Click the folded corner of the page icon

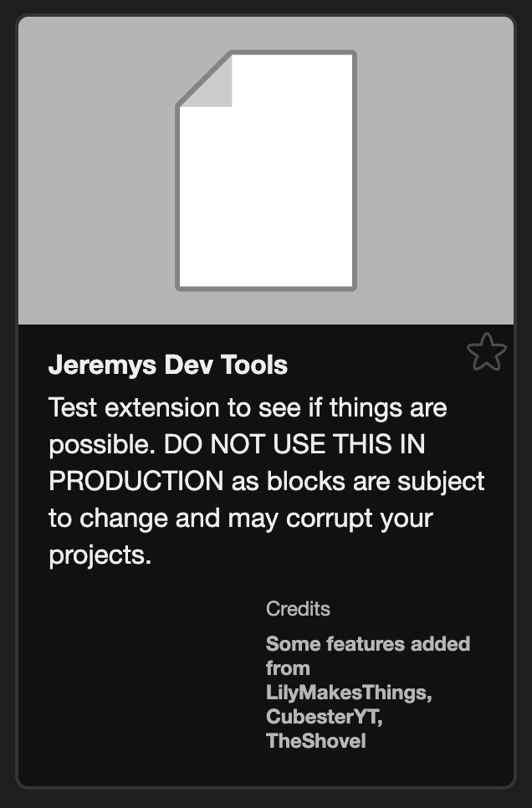click(x=207, y=81)
